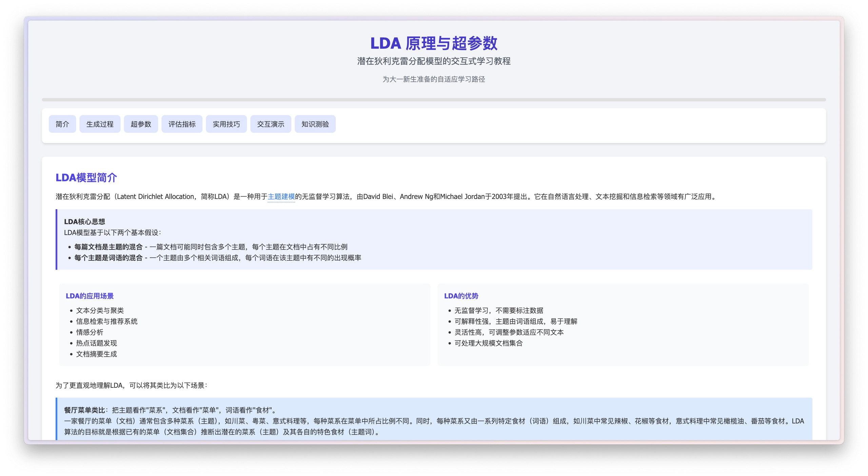Switch to the 生成过程 tab
The image size is (868, 476).
[x=100, y=124]
